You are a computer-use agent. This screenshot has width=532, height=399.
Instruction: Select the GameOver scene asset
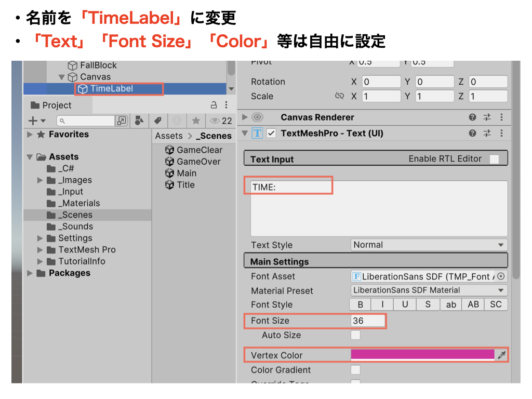(x=198, y=162)
